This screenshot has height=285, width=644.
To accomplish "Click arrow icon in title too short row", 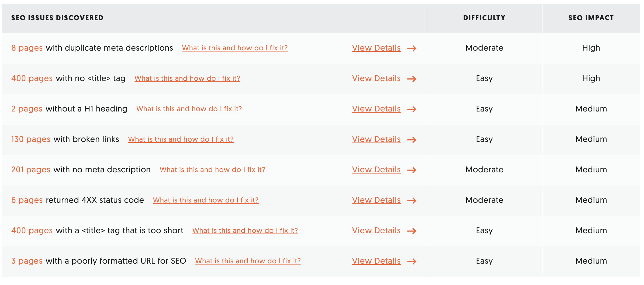I will pyautogui.click(x=412, y=231).
